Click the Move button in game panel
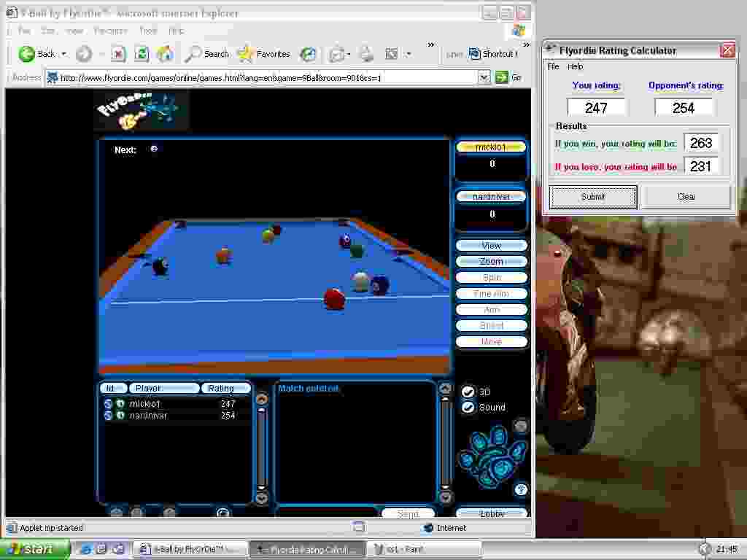Image resolution: width=747 pixels, height=560 pixels. 491,341
